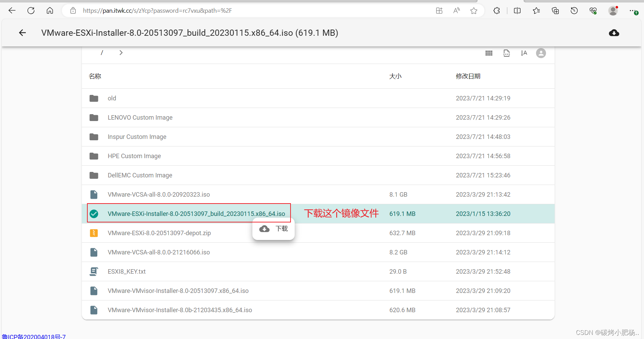Open browser history icon
Viewport: 644px width, 339px height.
[574, 11]
